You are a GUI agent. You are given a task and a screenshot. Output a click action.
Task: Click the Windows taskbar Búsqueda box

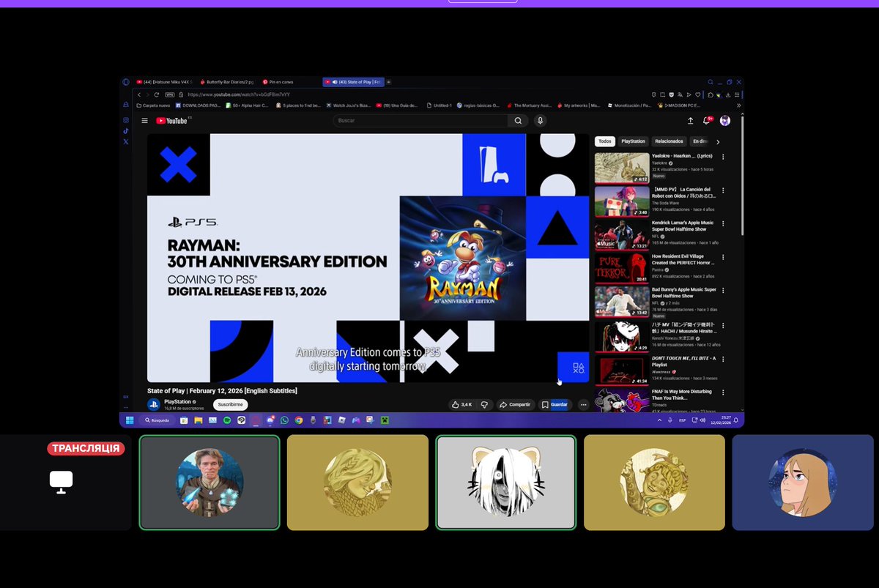click(157, 420)
